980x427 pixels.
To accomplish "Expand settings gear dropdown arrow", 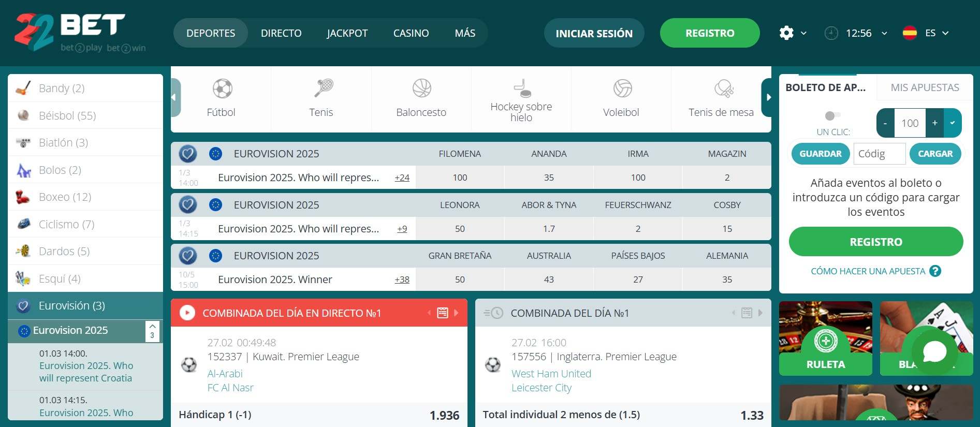I will (x=803, y=33).
